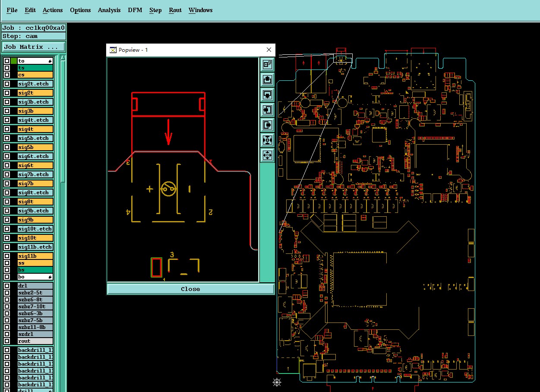Click the Close button under the Popview
540x392 pixels.
point(190,289)
